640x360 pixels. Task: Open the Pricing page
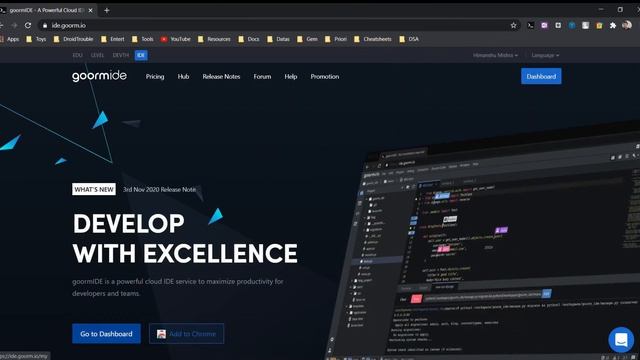pyautogui.click(x=155, y=76)
